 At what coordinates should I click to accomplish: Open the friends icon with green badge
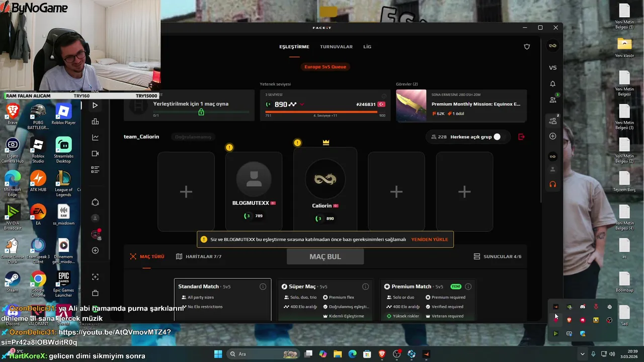coord(553,100)
